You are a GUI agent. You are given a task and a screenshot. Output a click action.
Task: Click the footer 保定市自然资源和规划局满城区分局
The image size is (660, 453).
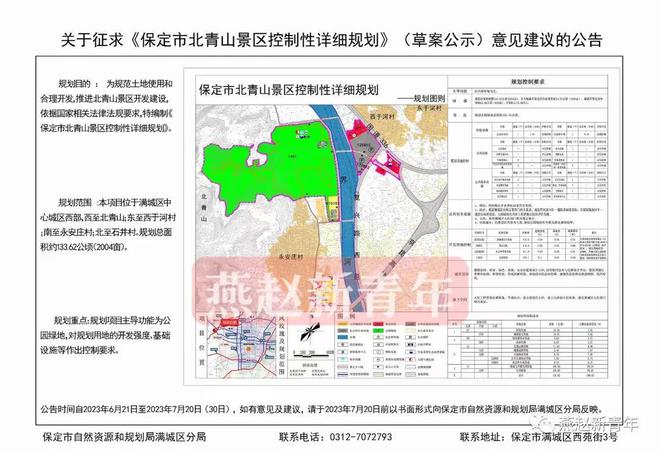(124, 437)
